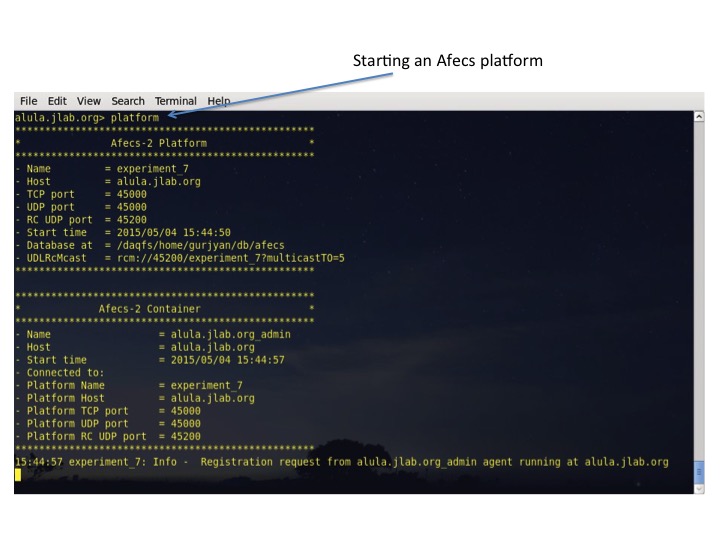Open the Terminal menu
Image resolution: width=720 pixels, height=540 pixels.
176,101
